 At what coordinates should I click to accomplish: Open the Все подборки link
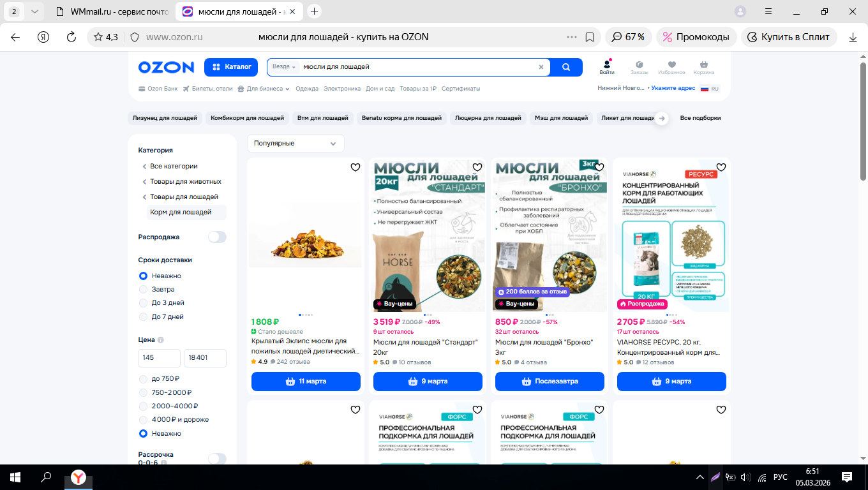pos(701,118)
